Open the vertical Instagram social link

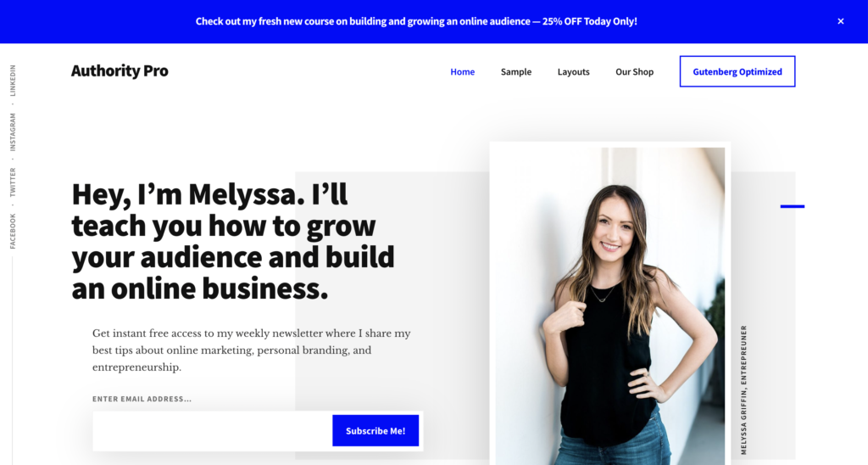click(x=13, y=132)
